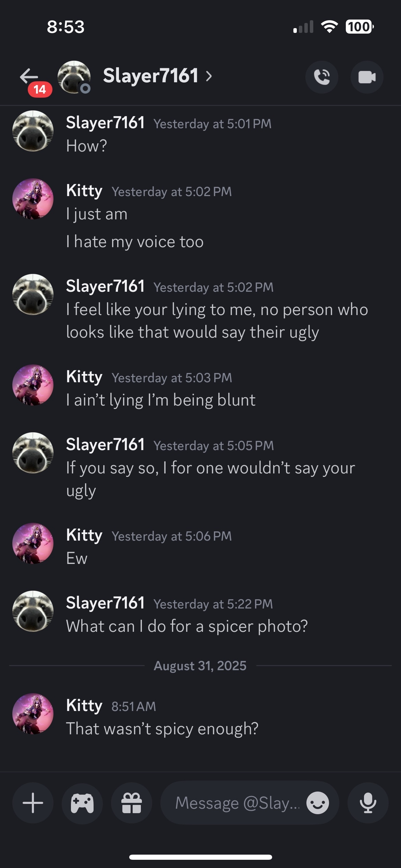Open Slayer7161's header profile picture
This screenshot has width=401, height=868.
[x=74, y=77]
